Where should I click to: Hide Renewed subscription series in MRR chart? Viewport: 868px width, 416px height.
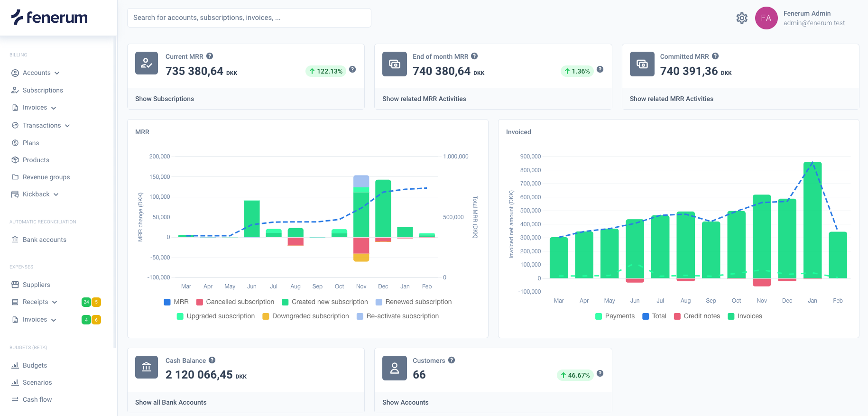(x=414, y=302)
